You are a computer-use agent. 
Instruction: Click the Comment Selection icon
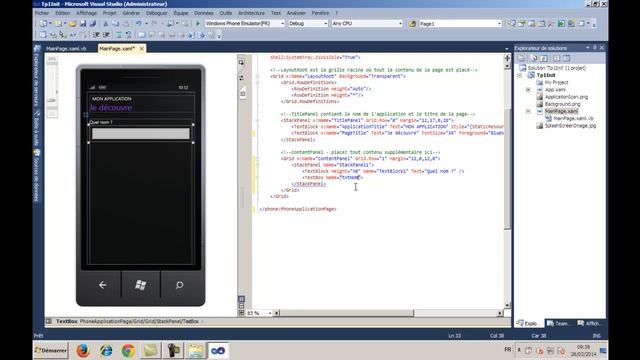click(x=118, y=35)
